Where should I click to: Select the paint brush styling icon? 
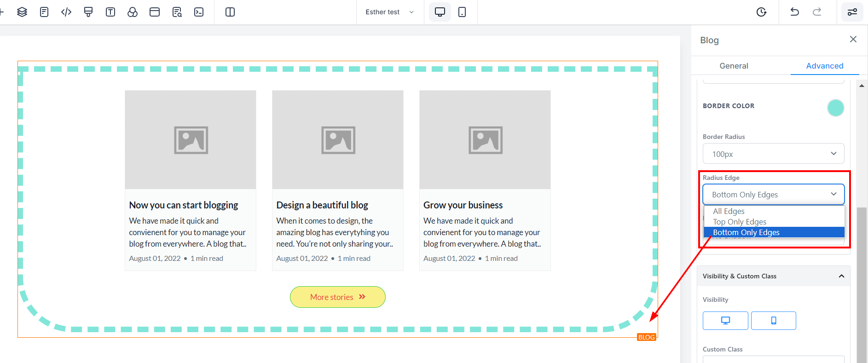point(88,12)
